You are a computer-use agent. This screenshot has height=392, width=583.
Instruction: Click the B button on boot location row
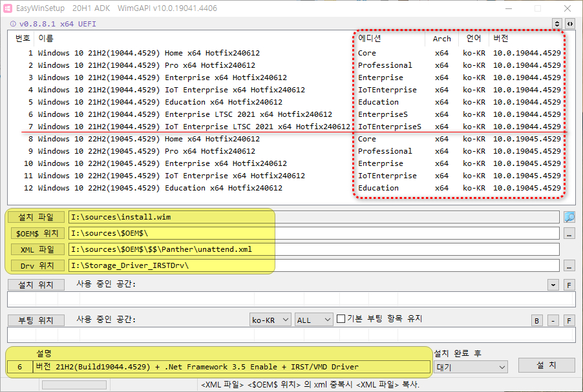click(536, 321)
